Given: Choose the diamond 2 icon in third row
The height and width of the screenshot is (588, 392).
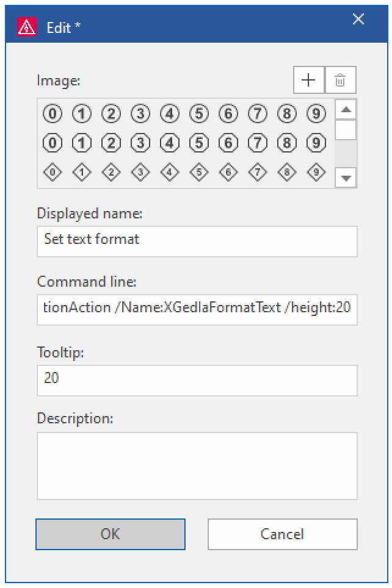Looking at the screenshot, I should tap(111, 172).
